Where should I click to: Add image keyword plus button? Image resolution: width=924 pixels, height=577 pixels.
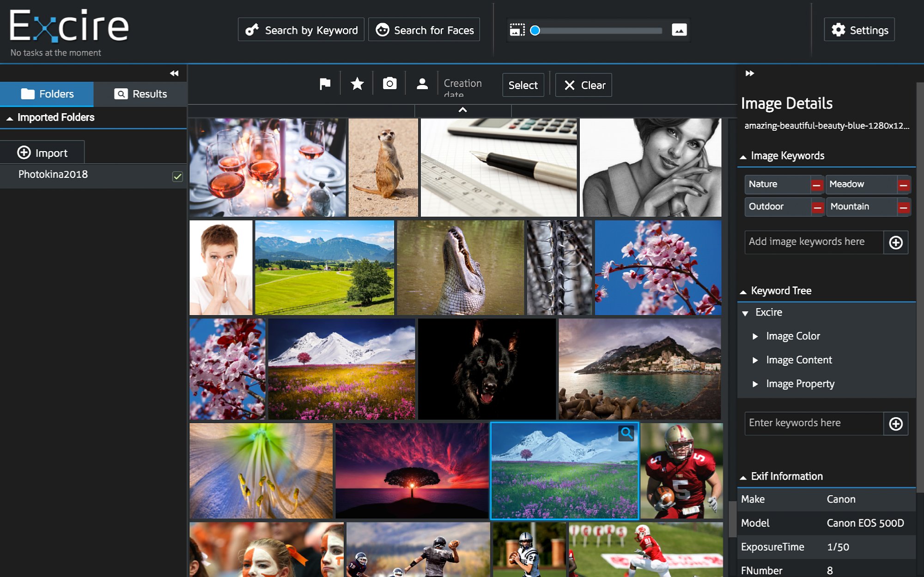[x=895, y=243]
